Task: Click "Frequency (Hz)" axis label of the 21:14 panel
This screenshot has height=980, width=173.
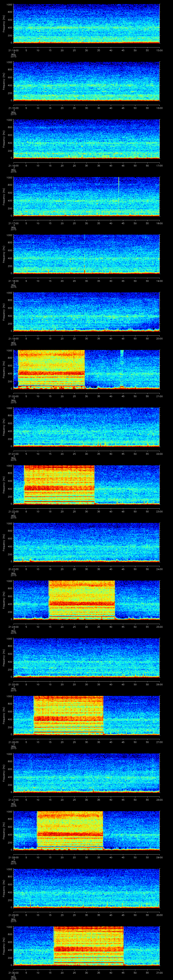Action: pyautogui.click(x=4, y=24)
